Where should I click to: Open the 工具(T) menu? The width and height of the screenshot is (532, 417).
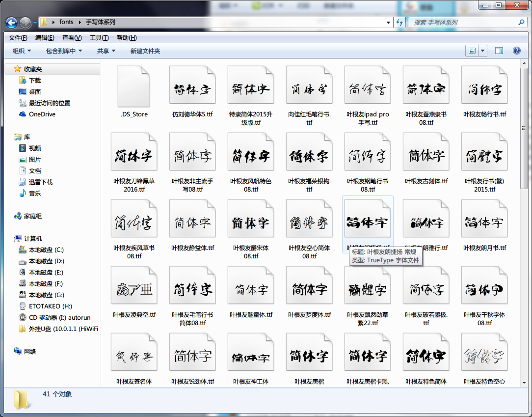point(99,38)
